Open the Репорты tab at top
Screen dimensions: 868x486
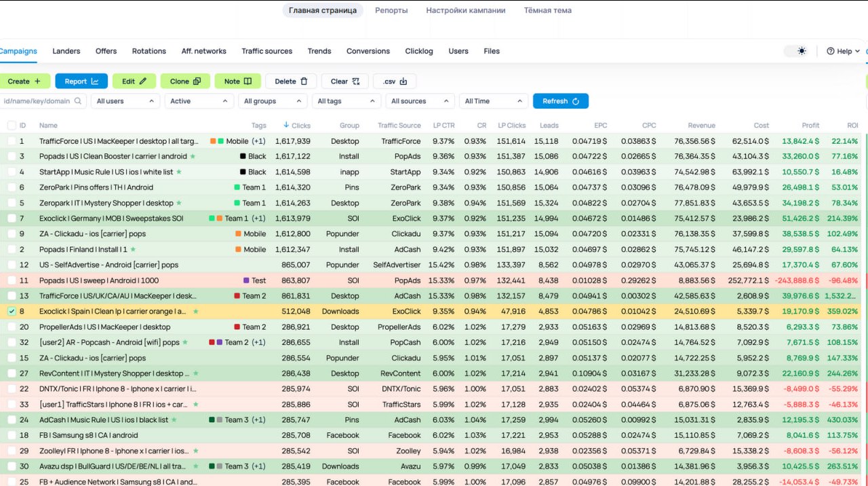tap(391, 10)
